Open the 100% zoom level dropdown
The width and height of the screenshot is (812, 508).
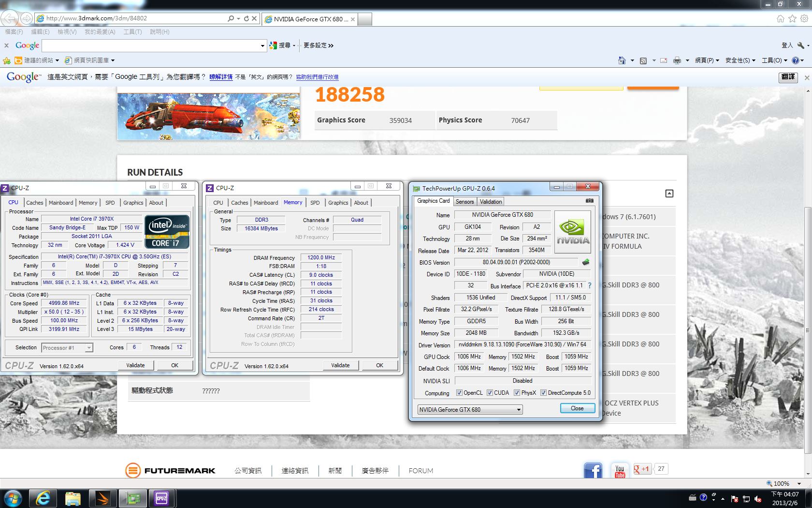click(799, 483)
